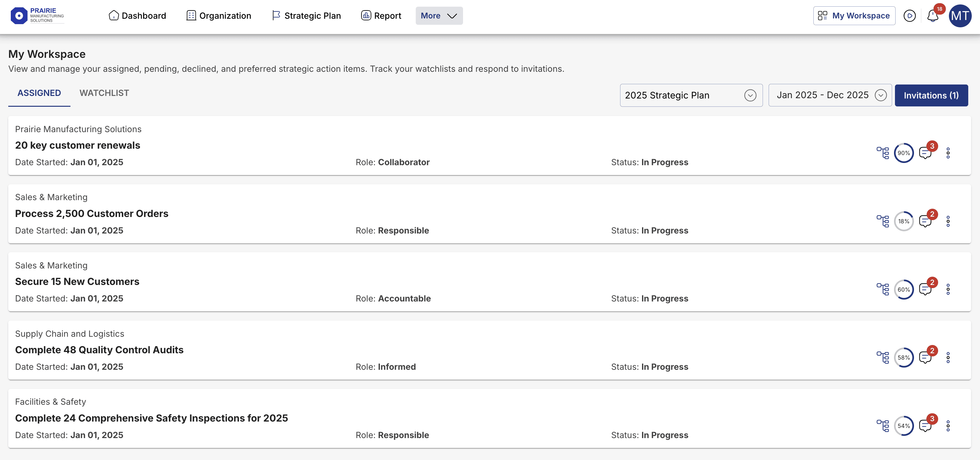
Task: Click the play tutorial circle icon
Action: point(909,16)
